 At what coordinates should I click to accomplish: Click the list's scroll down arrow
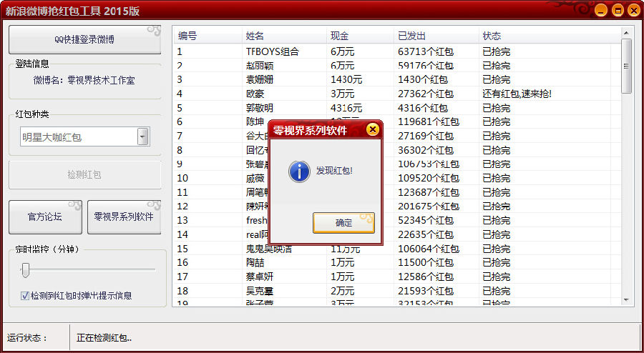pos(627,300)
